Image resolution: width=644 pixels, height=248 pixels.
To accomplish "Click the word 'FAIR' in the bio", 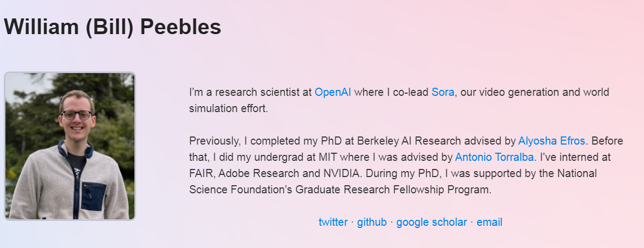I will click(202, 174).
